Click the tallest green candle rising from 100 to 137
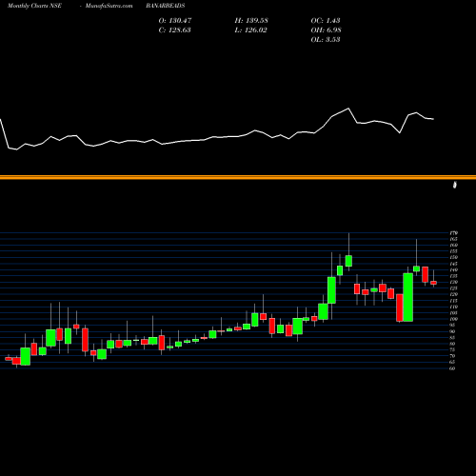Screen dimensions: 476x476 pyautogui.click(x=408, y=297)
